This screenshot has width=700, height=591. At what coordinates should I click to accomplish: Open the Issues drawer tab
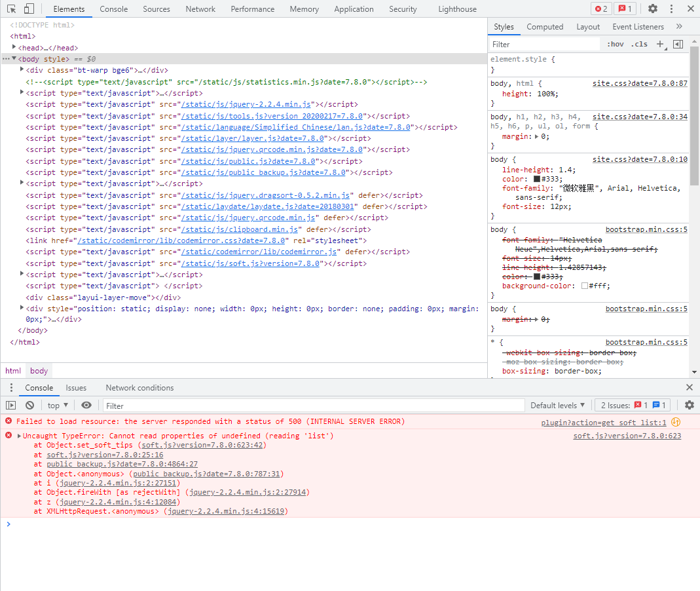[76, 388]
